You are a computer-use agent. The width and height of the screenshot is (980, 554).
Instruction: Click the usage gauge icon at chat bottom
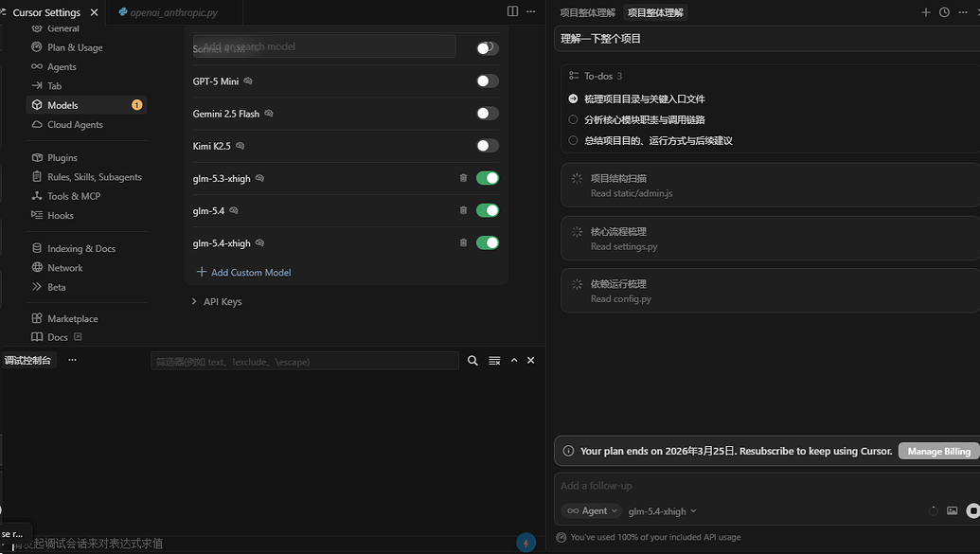[x=561, y=537]
